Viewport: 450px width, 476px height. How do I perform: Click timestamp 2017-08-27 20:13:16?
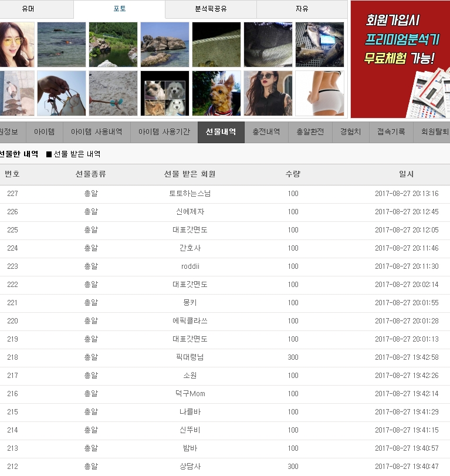tap(407, 193)
